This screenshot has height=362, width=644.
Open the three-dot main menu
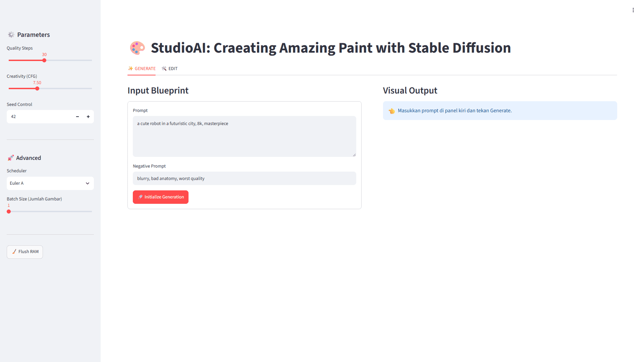[633, 10]
